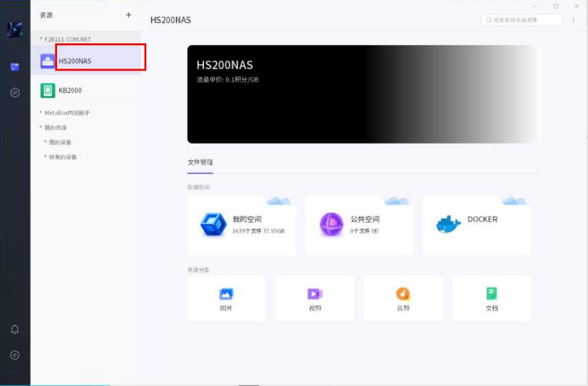Open the DOCKER storage card
This screenshot has height=386, width=588.
(x=476, y=226)
